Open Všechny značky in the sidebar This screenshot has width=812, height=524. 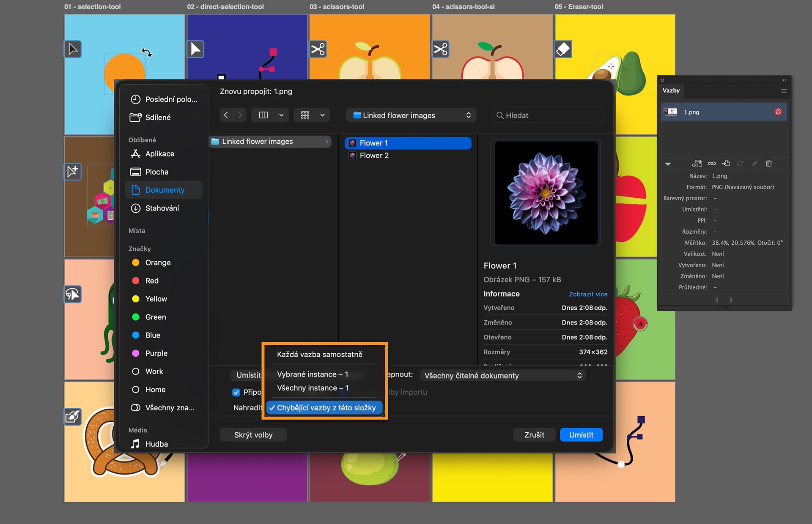164,408
